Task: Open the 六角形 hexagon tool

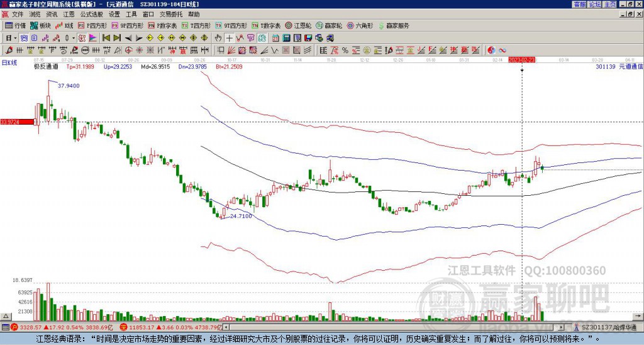Action: tap(360, 25)
